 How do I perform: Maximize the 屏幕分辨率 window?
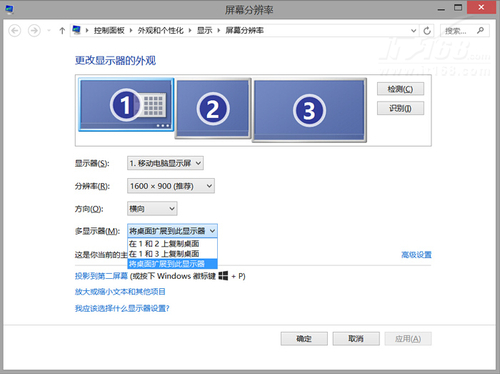(458, 8)
